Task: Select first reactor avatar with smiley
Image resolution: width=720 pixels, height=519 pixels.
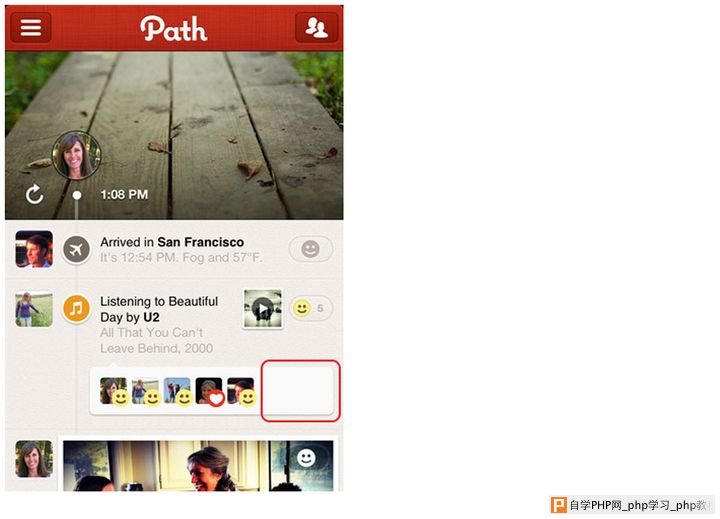Action: click(114, 391)
